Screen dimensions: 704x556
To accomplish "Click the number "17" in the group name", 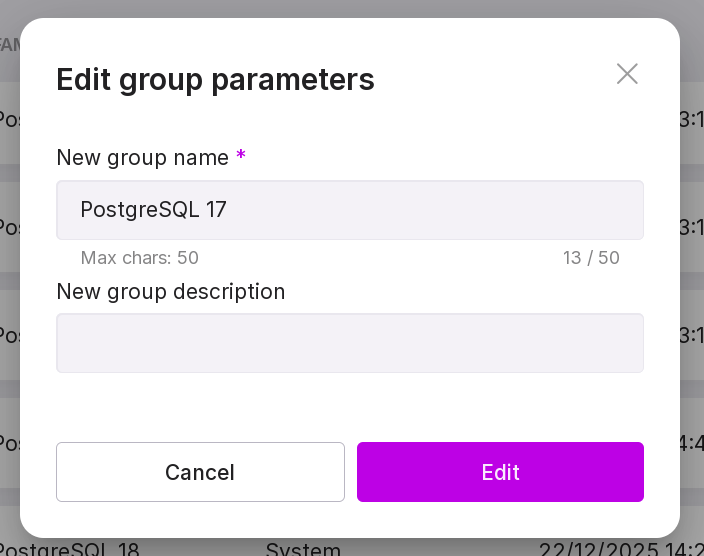I will pos(216,210).
